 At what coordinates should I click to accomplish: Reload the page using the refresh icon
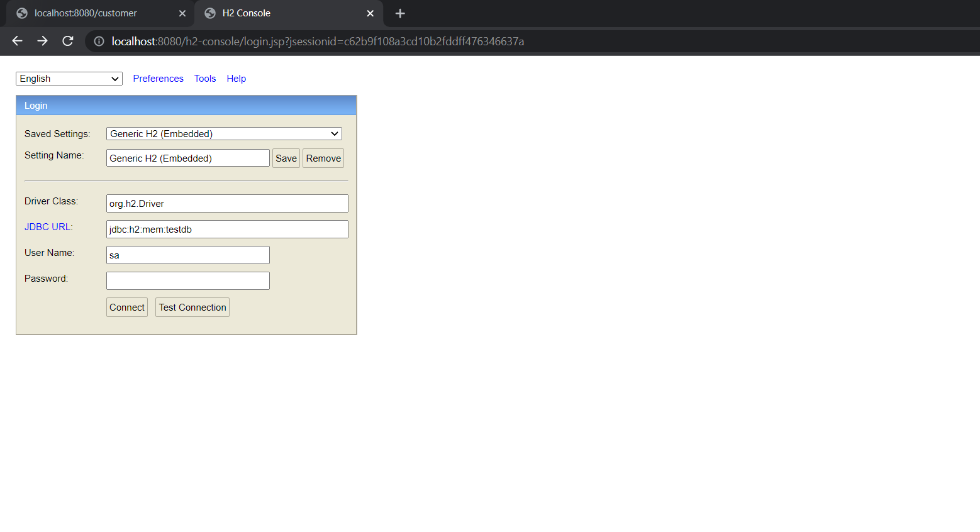(68, 41)
